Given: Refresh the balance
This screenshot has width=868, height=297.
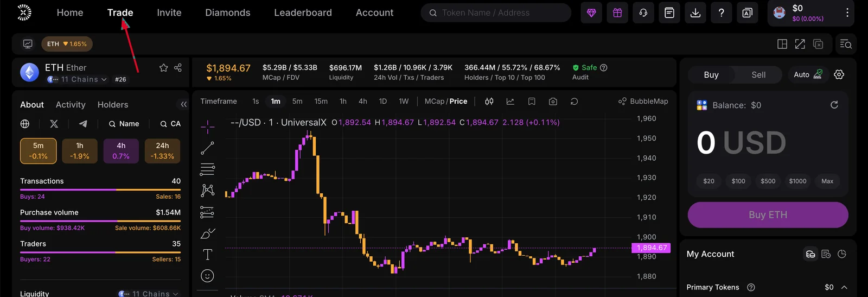Looking at the screenshot, I should (x=834, y=105).
